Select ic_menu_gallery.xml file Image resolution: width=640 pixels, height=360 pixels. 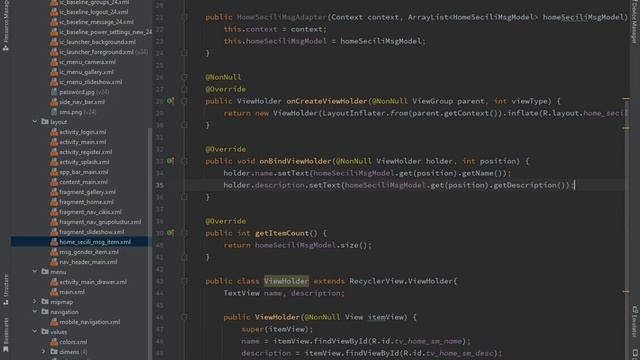pos(82,72)
